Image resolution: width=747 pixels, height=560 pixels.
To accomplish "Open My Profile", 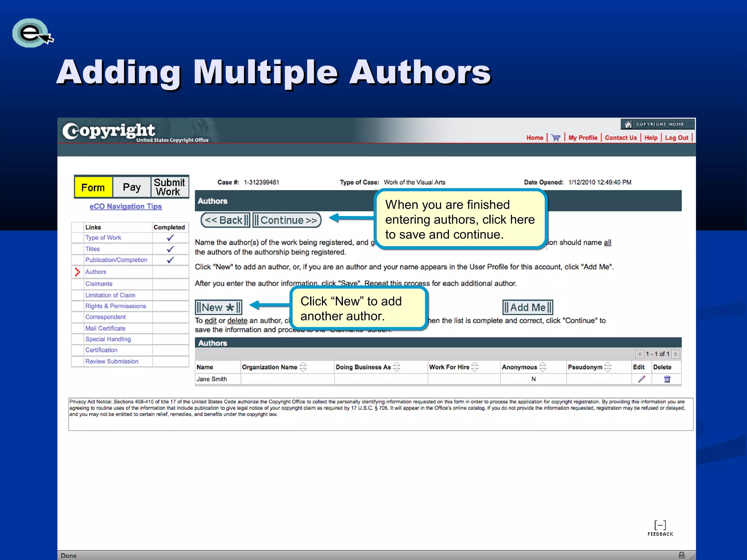I will (x=583, y=138).
